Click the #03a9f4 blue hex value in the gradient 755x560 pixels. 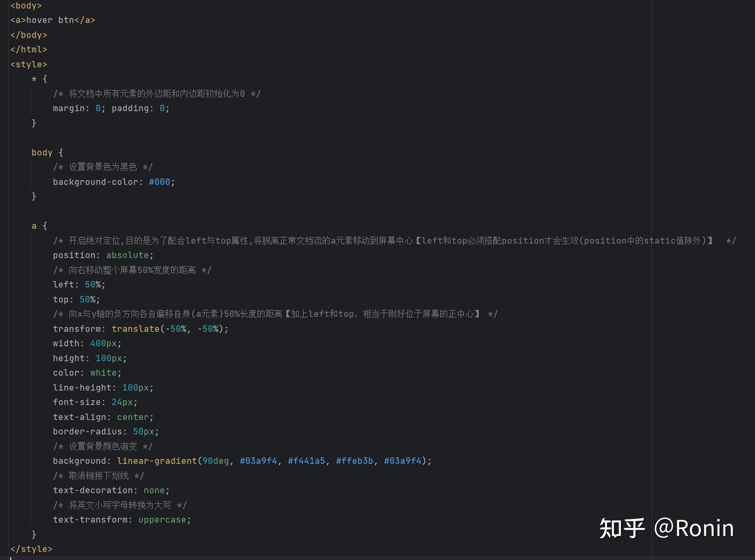click(259, 460)
